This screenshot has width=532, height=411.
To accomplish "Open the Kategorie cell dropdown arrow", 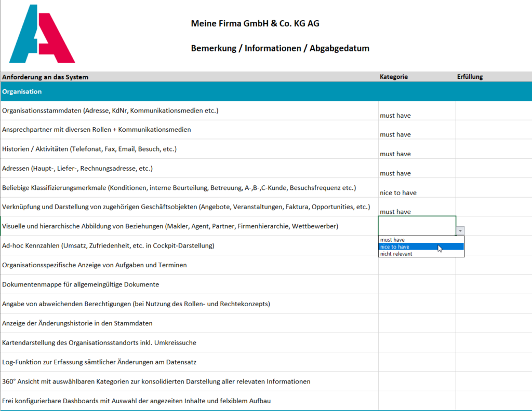I will (460, 231).
